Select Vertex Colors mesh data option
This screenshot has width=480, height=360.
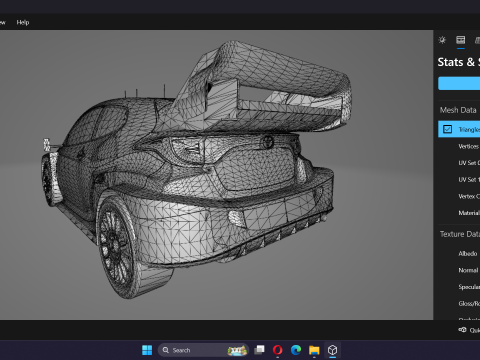[x=469, y=196]
